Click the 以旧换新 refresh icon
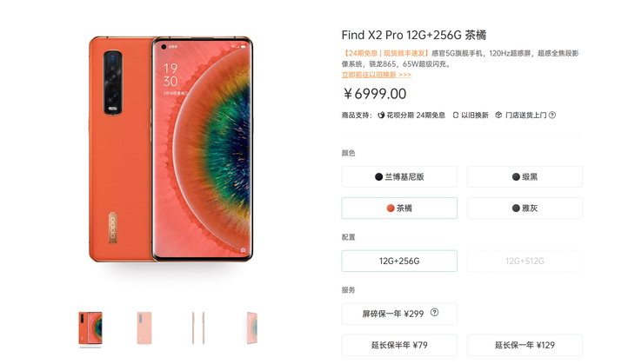 [x=456, y=116]
